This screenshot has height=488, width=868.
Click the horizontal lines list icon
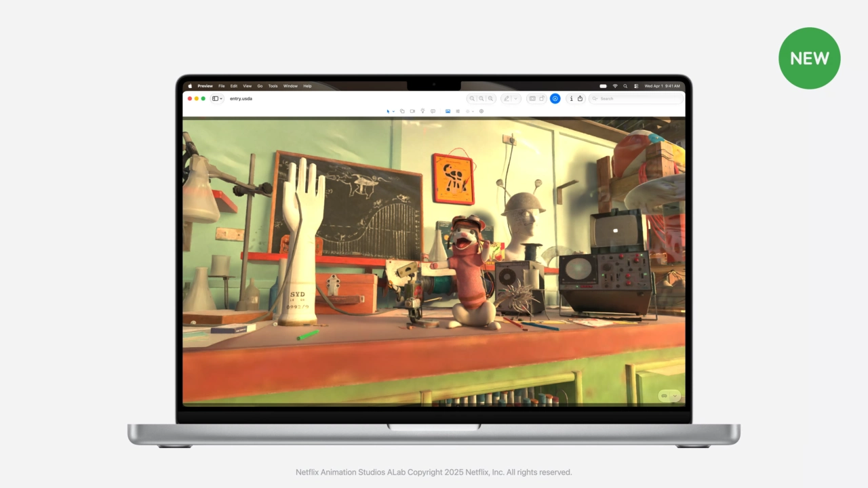point(458,111)
